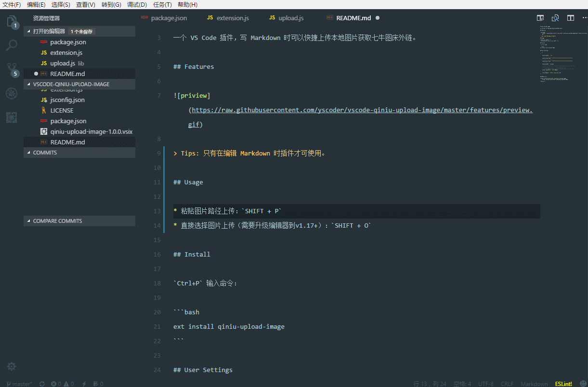This screenshot has height=387, width=588.
Task: Open the Extensions view in activity bar
Action: click(x=12, y=117)
